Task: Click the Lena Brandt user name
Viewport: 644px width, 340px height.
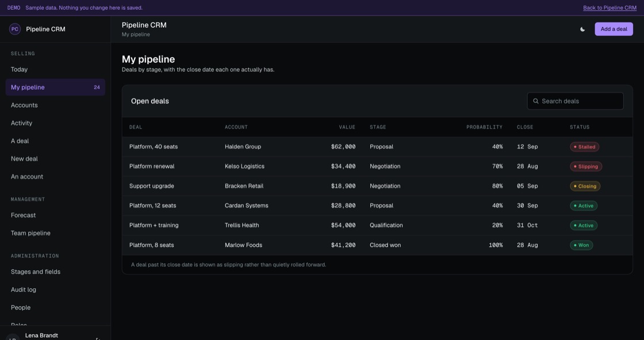Action: (41, 335)
